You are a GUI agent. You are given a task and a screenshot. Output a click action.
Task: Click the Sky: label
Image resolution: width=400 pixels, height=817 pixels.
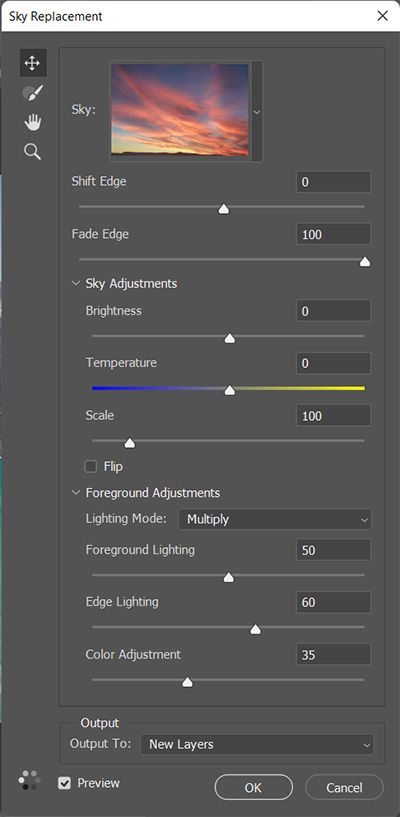(x=83, y=110)
